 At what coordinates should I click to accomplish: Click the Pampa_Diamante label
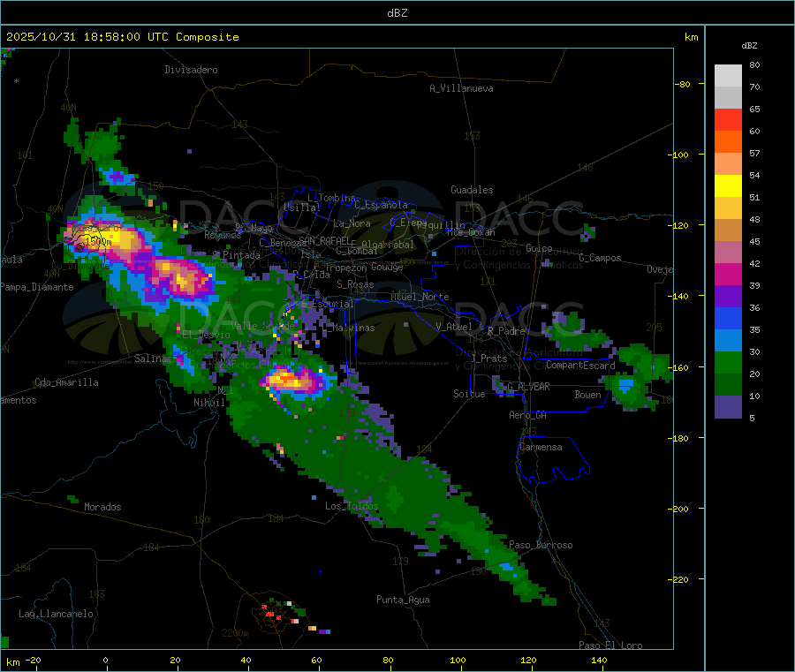(37, 287)
